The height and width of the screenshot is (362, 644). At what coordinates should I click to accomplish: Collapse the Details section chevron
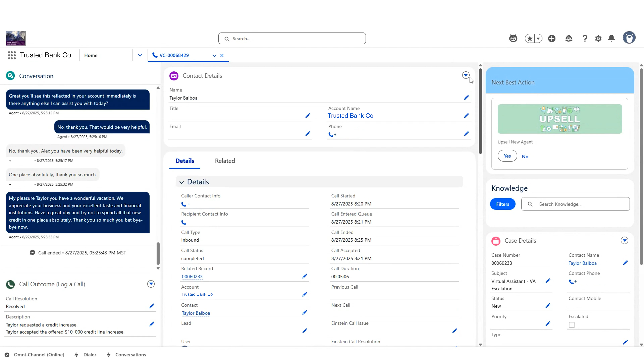(181, 182)
